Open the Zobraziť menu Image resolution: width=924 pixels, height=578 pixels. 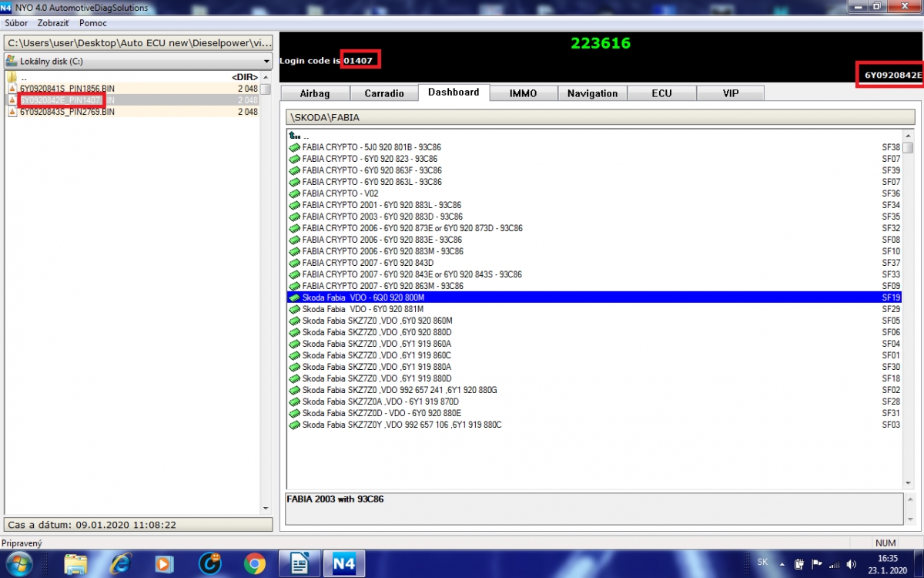pyautogui.click(x=54, y=23)
